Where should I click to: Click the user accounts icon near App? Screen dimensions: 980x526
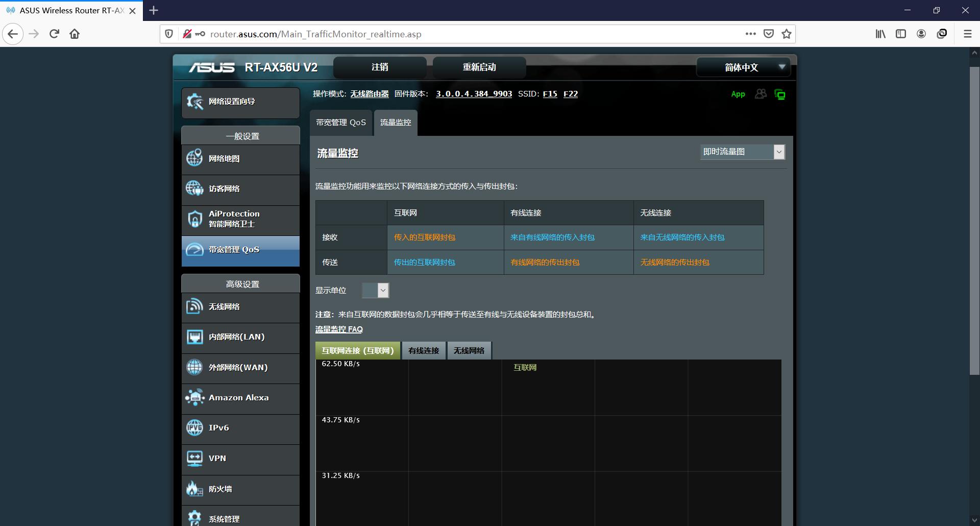pyautogui.click(x=761, y=94)
